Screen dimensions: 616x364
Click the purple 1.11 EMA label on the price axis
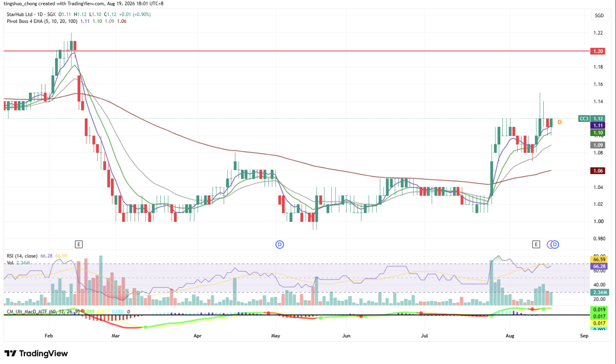click(598, 125)
